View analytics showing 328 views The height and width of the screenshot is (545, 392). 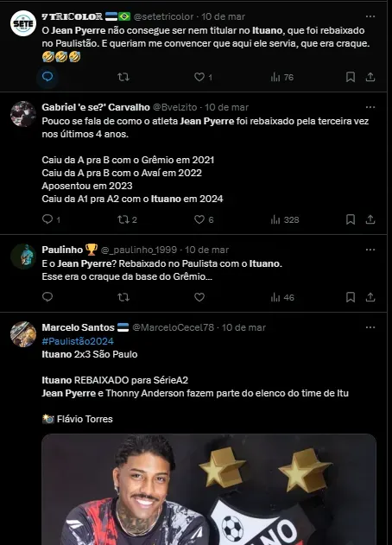(x=285, y=219)
